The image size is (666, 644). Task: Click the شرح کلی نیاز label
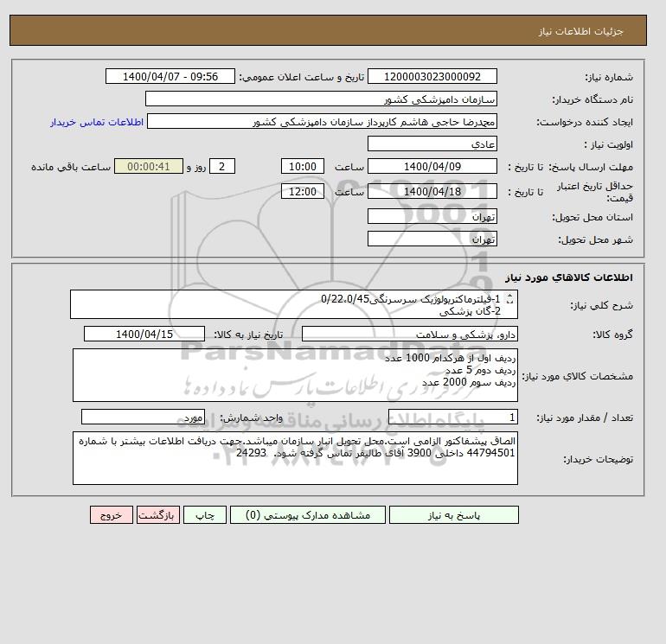601,305
